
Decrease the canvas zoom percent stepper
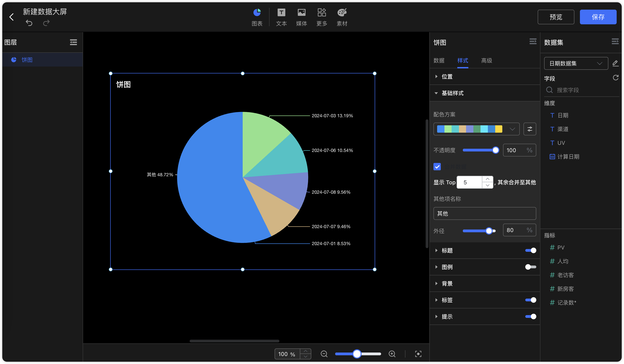[305, 357]
